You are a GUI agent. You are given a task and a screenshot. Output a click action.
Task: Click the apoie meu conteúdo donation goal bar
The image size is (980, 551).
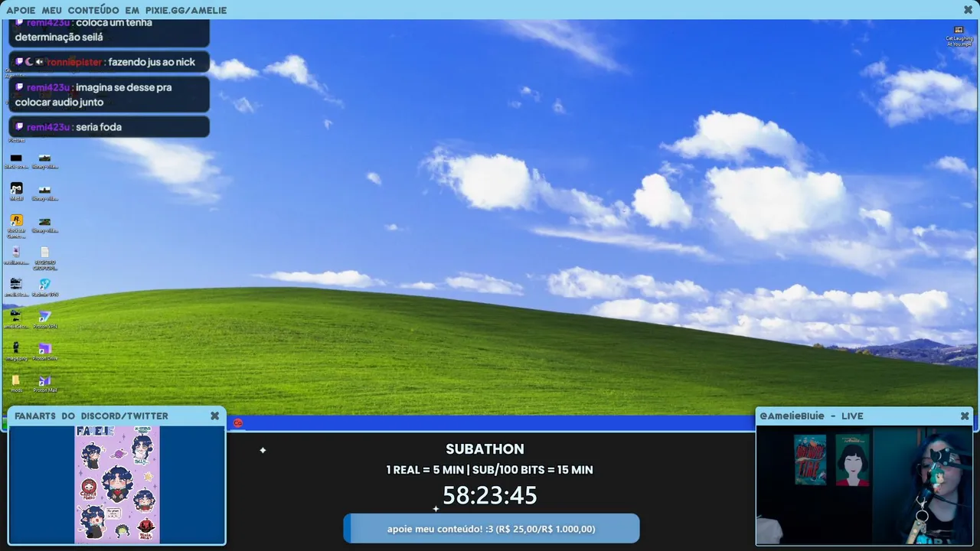pyautogui.click(x=492, y=529)
